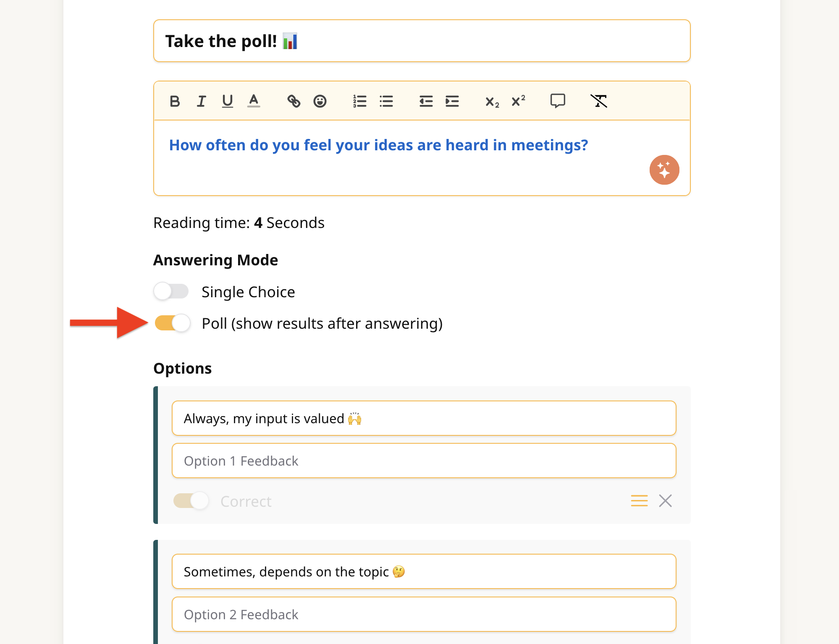Toggle Correct for the first option

(191, 501)
